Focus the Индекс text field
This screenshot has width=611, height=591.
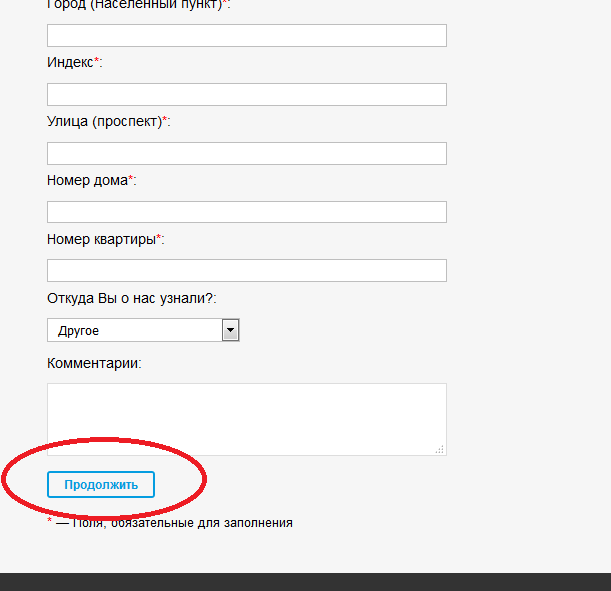tap(246, 95)
